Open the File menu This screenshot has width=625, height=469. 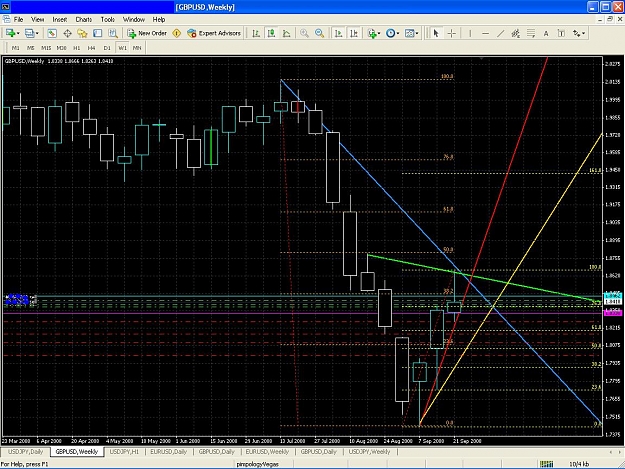point(18,19)
